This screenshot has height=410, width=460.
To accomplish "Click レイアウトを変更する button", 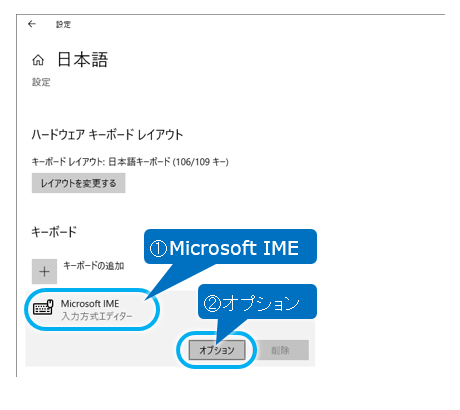I will 78,183.
